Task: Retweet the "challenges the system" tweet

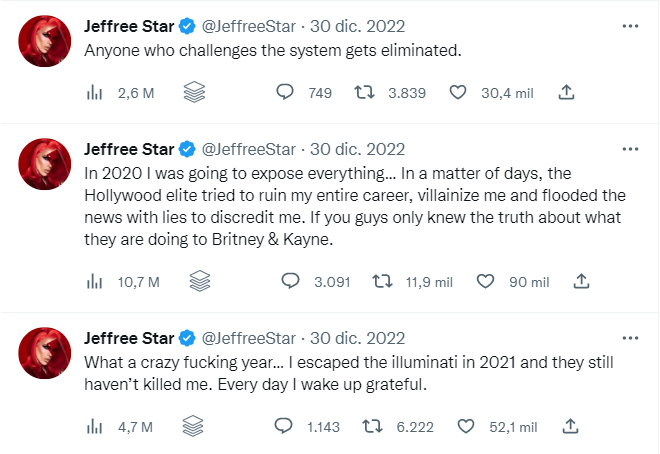Action: (365, 93)
